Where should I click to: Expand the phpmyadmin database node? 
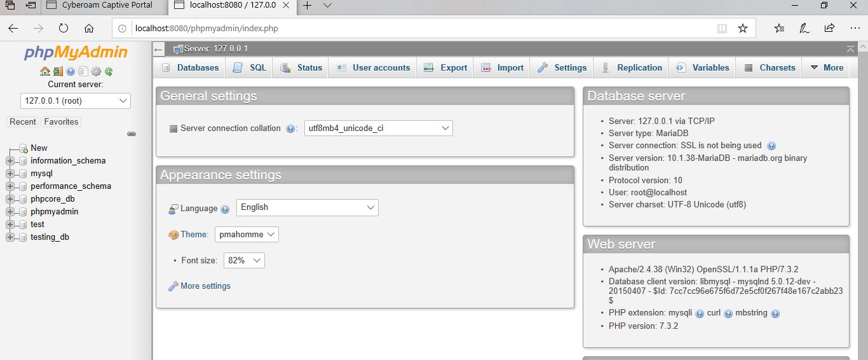tap(10, 212)
